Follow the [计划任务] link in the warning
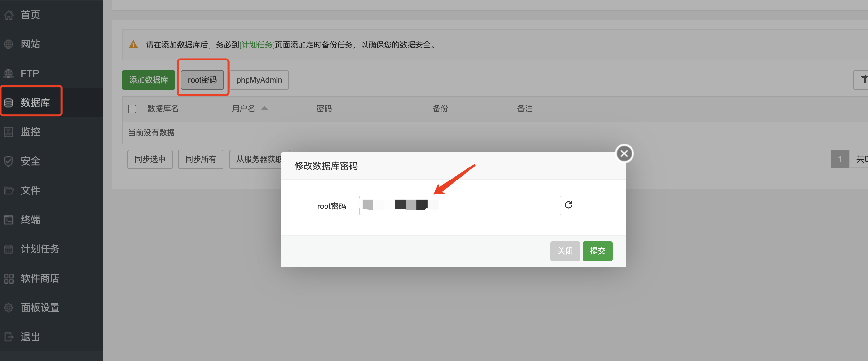The width and height of the screenshot is (868, 361). click(257, 45)
